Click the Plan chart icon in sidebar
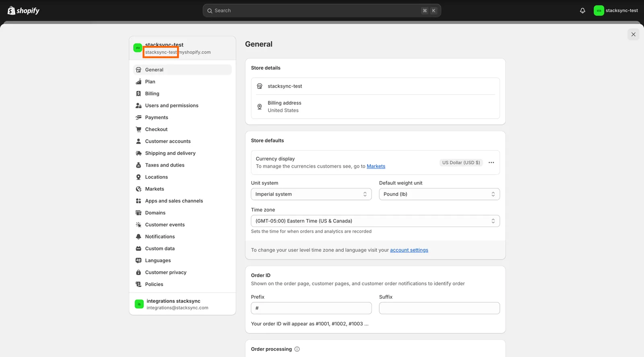Viewport: 644px width, 357px height. coord(138,82)
